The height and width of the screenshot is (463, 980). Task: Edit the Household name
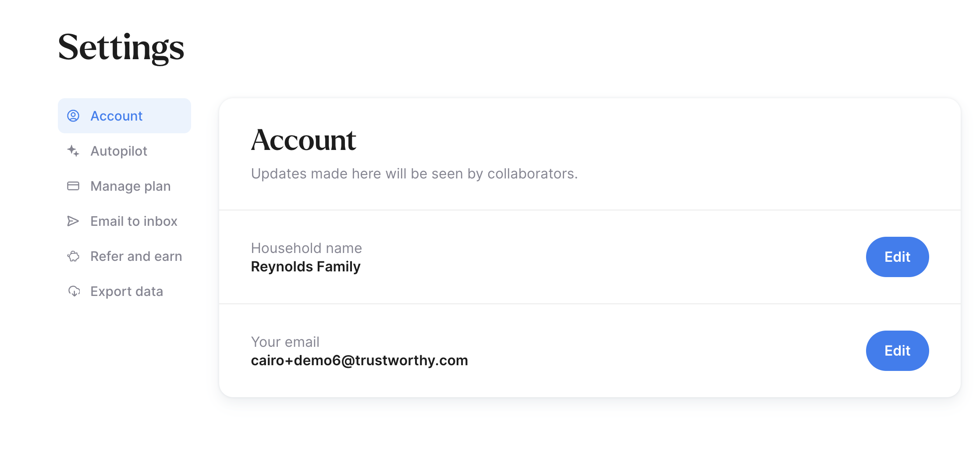(x=897, y=257)
